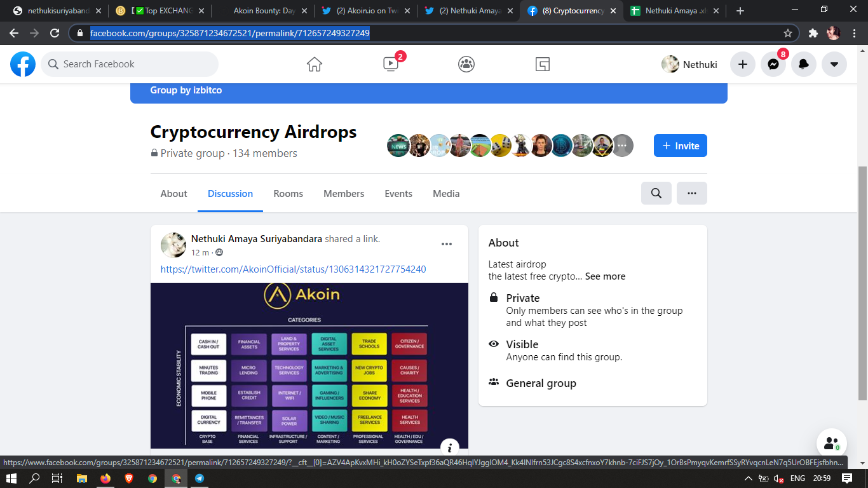The image size is (868, 488).
Task: Open the Create plus menu
Action: click(742, 64)
